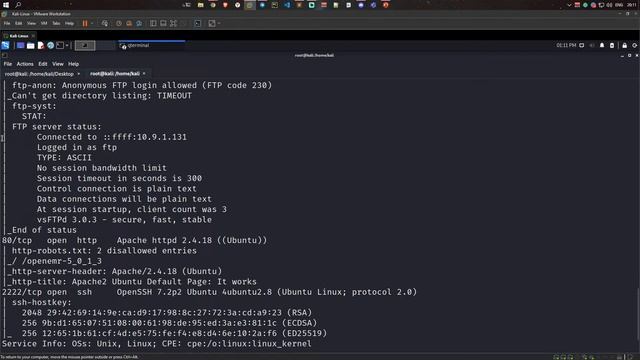Close the /home/kali/Desktop terminal tab
The height and width of the screenshot is (360, 640).
pos(78,74)
